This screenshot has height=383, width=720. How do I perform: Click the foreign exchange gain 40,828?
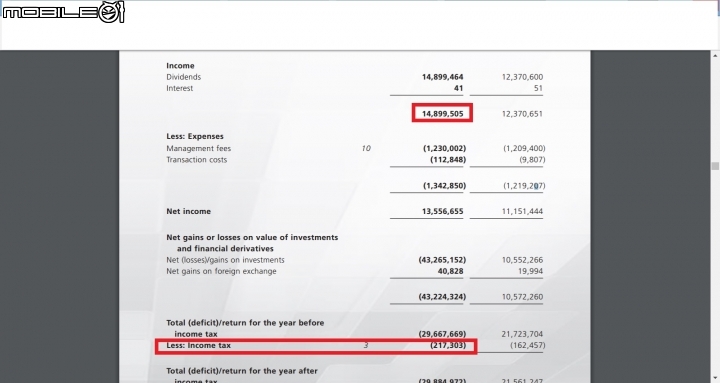pyautogui.click(x=450, y=271)
